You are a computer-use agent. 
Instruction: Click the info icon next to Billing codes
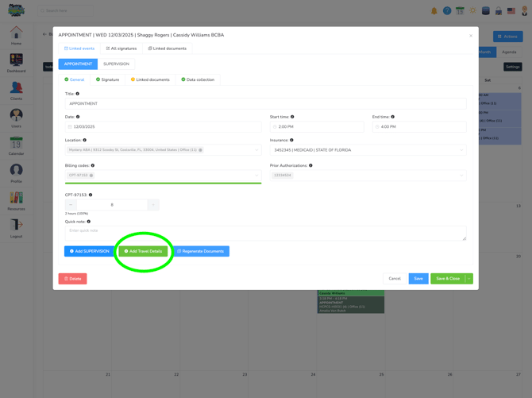click(93, 165)
